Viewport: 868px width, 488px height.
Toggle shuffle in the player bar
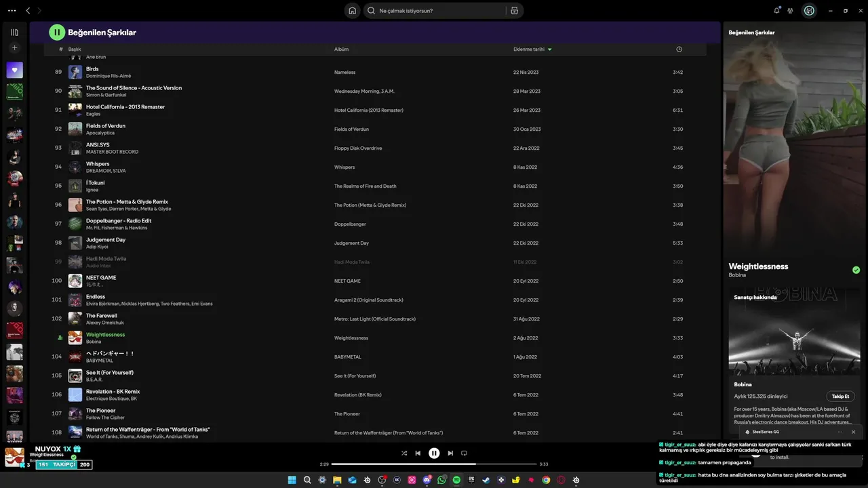point(404,453)
